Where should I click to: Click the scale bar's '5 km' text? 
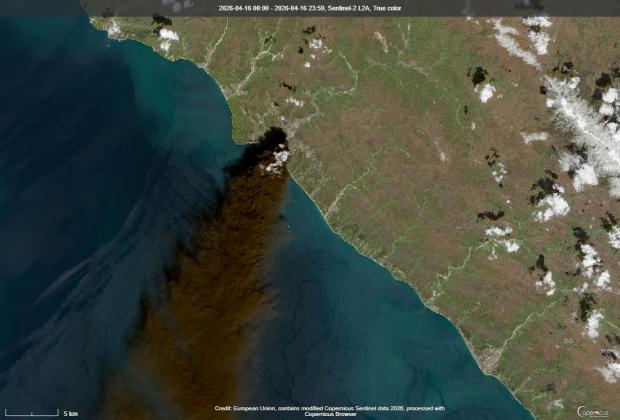click(71, 413)
